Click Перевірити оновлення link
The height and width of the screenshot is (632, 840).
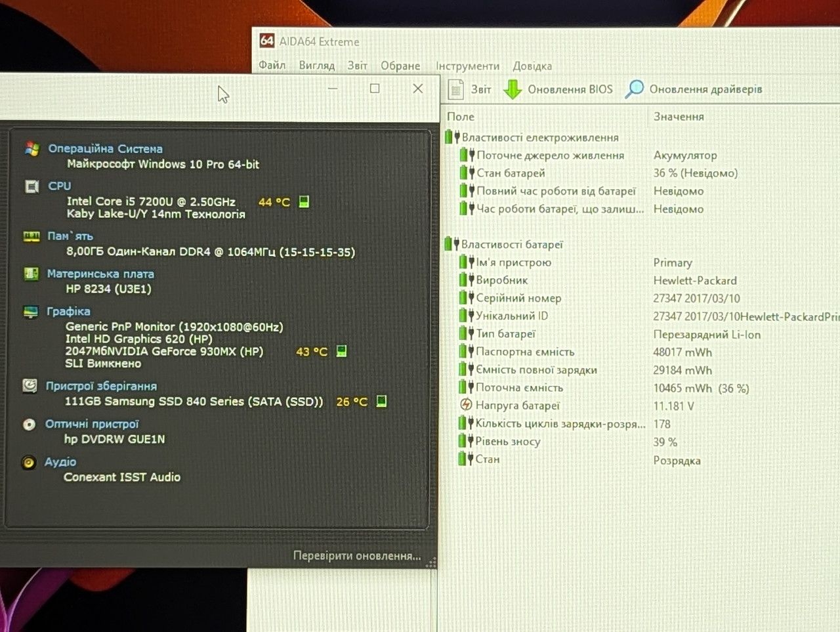[357, 556]
